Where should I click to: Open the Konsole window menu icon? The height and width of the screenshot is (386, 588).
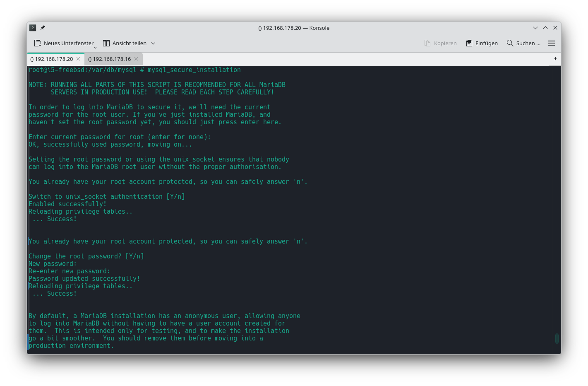[x=33, y=28]
